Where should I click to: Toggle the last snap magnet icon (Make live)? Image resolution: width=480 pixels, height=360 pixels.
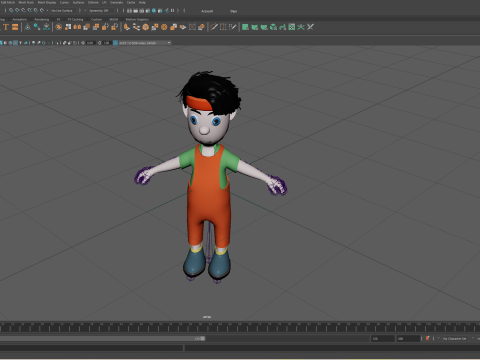pos(42,11)
